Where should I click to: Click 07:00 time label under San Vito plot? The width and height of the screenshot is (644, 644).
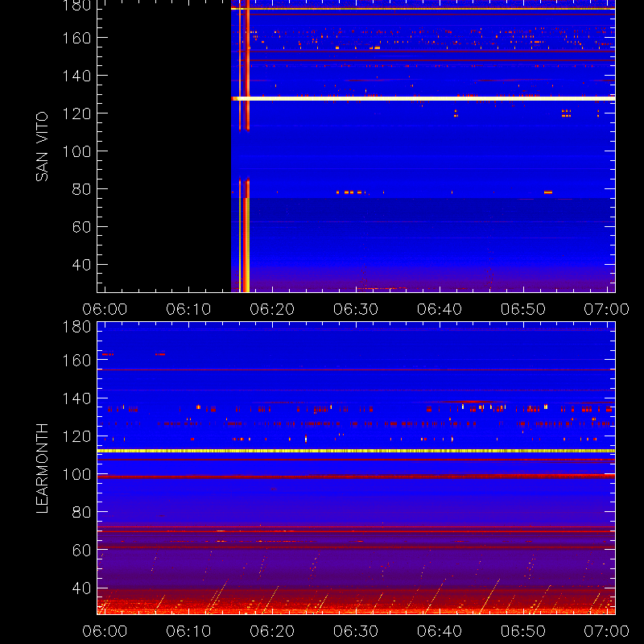pos(607,309)
